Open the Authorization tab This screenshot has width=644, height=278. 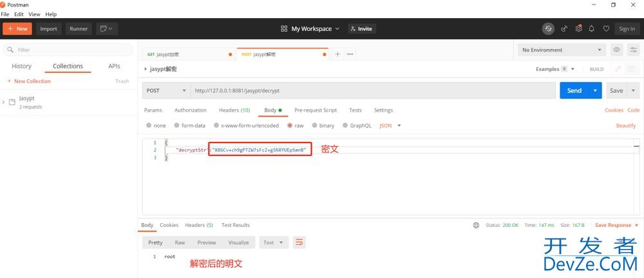[x=190, y=110]
